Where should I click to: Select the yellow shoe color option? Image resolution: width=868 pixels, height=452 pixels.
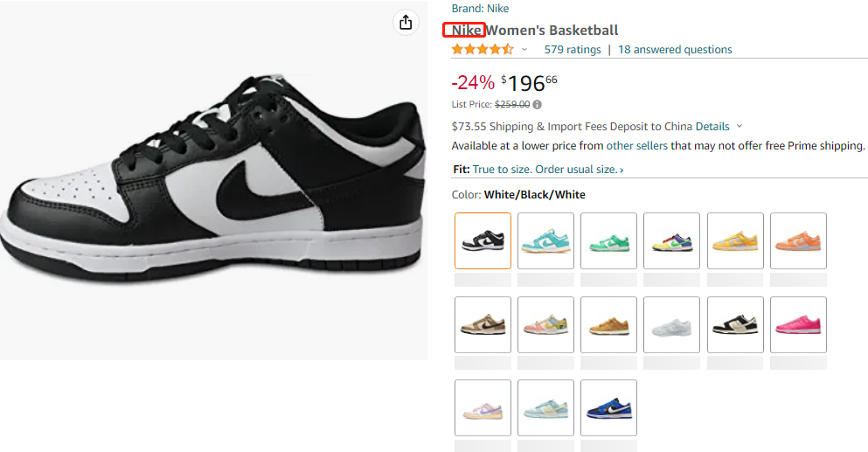pos(735,240)
